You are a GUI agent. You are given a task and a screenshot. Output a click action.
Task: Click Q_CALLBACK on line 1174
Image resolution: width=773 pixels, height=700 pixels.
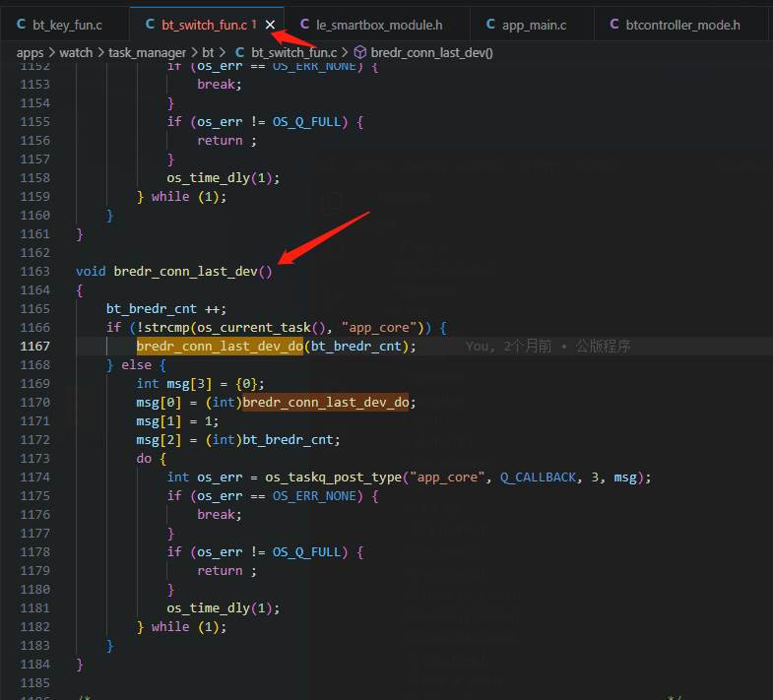(x=538, y=477)
